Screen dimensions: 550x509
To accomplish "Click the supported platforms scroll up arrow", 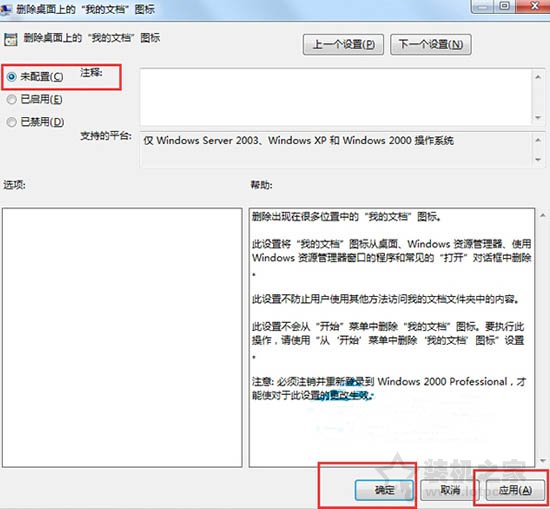I will [538, 140].
